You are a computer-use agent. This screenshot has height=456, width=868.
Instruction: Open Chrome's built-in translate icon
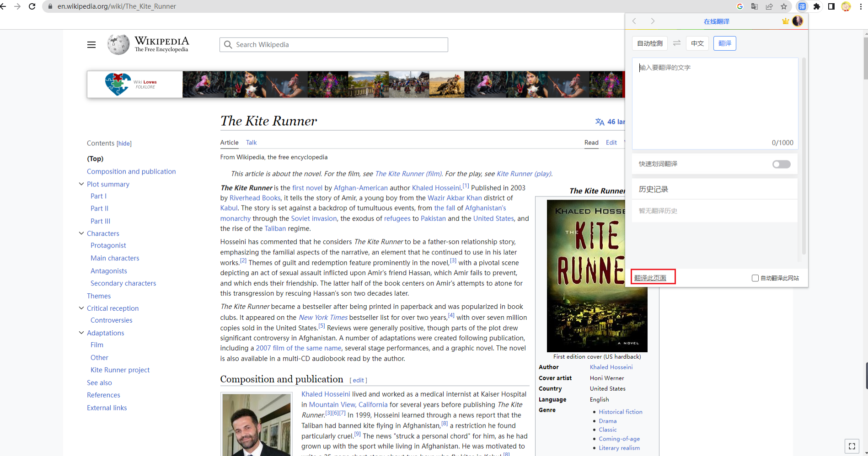(x=755, y=6)
